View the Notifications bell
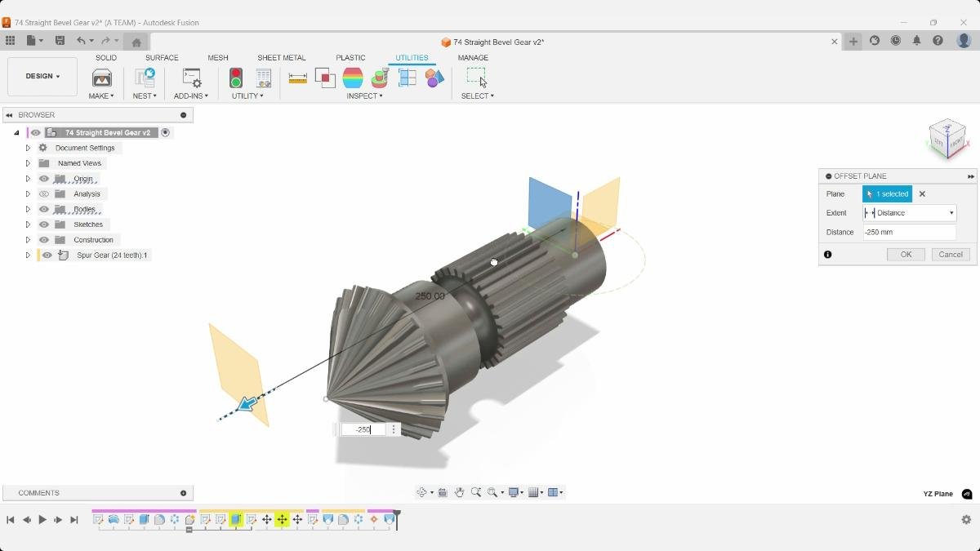The image size is (980, 551). (916, 41)
